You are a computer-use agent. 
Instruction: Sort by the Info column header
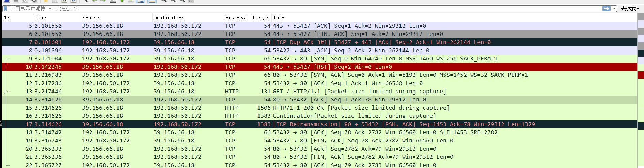point(454,18)
